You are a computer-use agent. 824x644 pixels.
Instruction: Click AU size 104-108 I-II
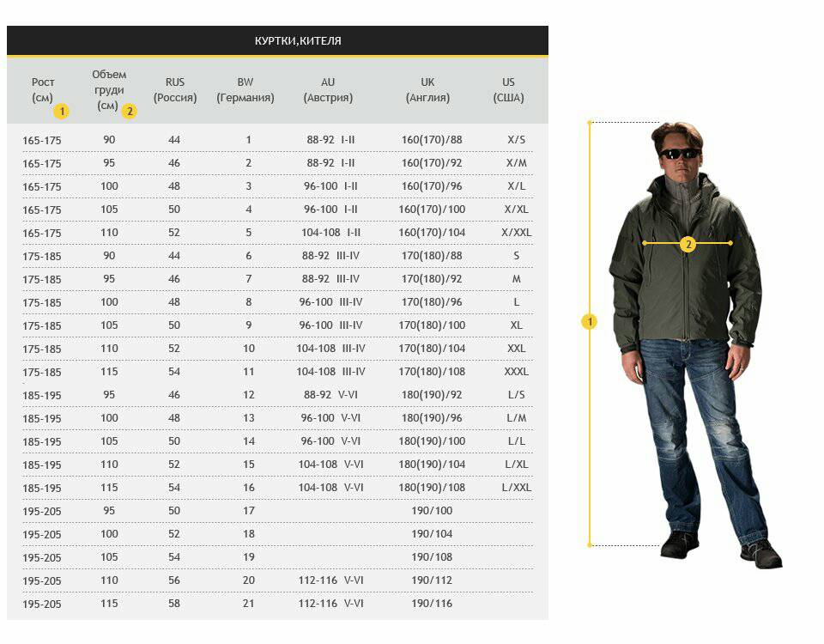click(330, 233)
